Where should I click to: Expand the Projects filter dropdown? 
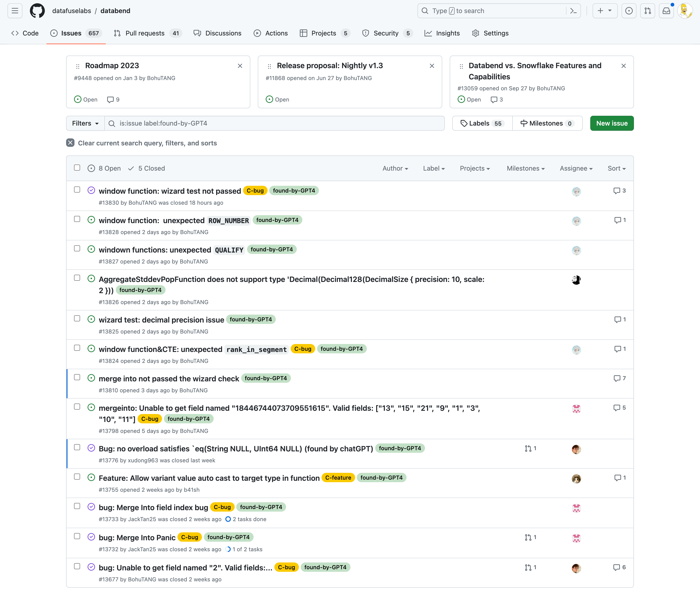coord(475,169)
